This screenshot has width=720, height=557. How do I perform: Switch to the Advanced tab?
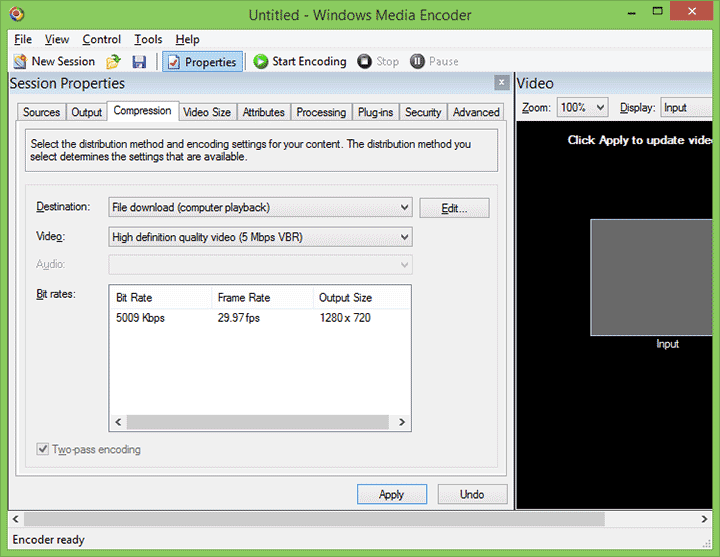[x=476, y=112]
